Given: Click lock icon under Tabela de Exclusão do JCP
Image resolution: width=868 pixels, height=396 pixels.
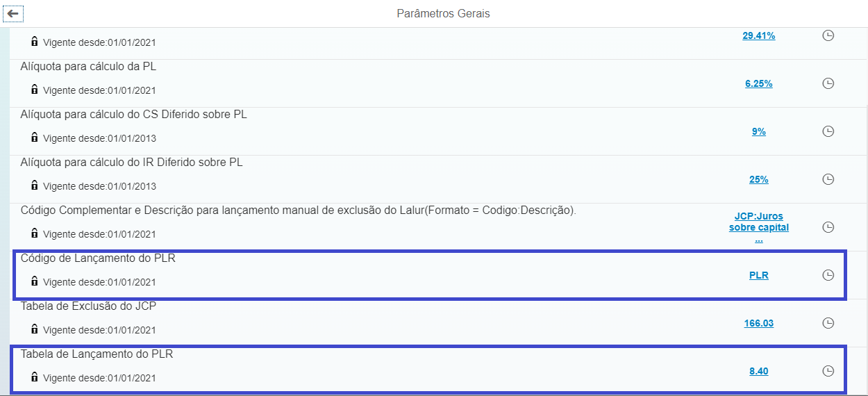Looking at the screenshot, I should 34,329.
